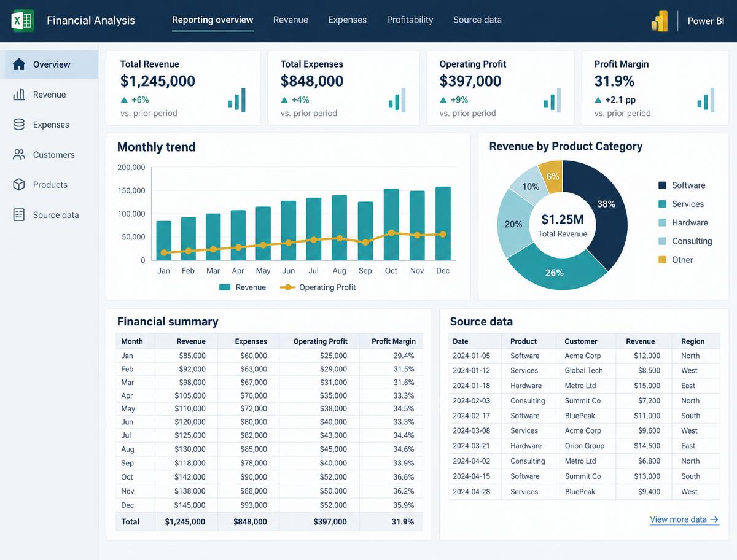Screen dimensions: 737x560
Task: Click the 20% pie slice
Action: pyautogui.click(x=513, y=224)
